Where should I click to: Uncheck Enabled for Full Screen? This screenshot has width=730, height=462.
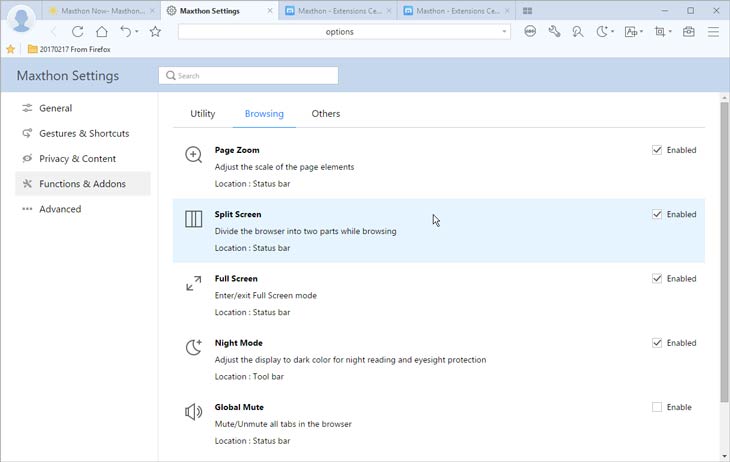[x=656, y=279]
